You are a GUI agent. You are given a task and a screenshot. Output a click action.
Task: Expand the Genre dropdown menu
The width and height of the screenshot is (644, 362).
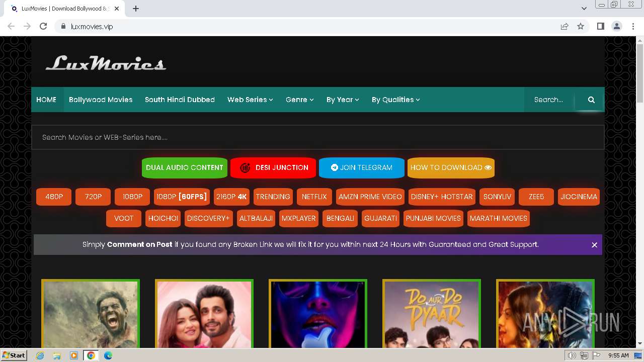pyautogui.click(x=299, y=100)
